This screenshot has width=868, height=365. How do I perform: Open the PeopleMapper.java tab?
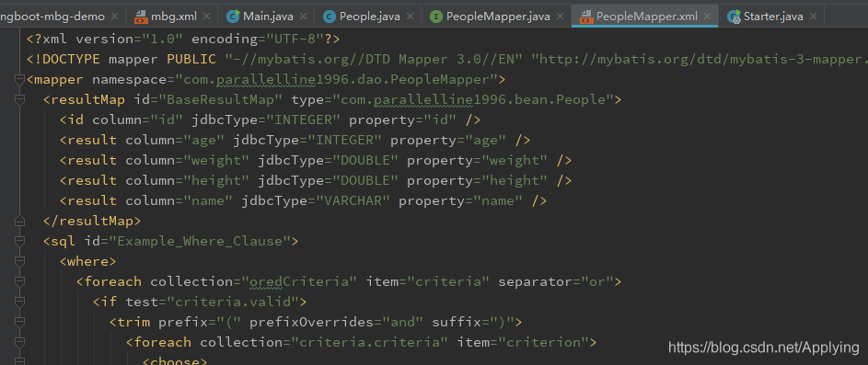pos(496,16)
